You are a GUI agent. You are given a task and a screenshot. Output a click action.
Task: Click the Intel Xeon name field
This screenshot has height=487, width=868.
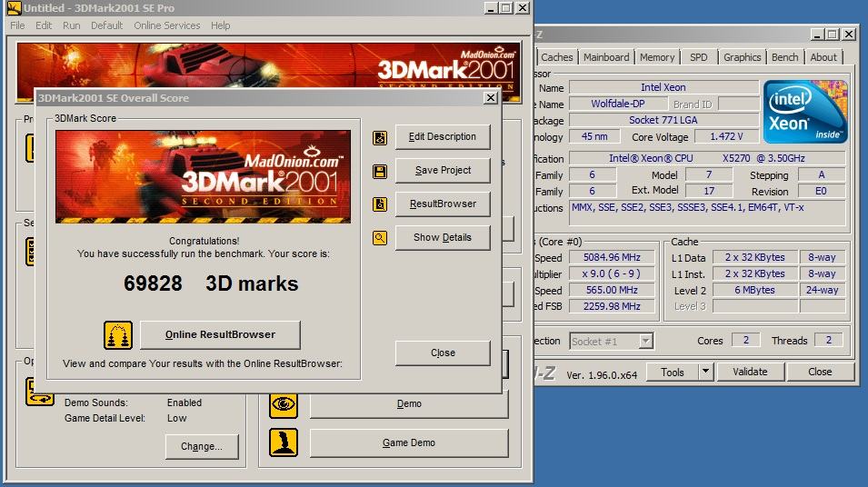point(663,87)
